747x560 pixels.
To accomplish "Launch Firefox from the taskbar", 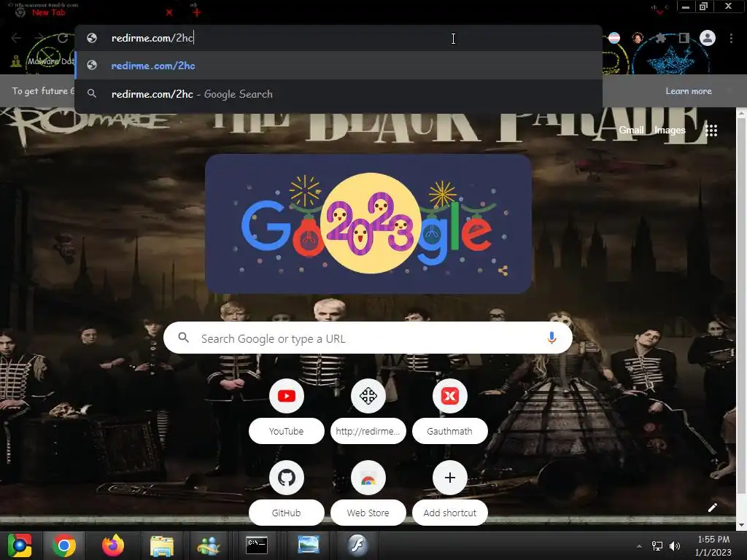I will click(113, 545).
